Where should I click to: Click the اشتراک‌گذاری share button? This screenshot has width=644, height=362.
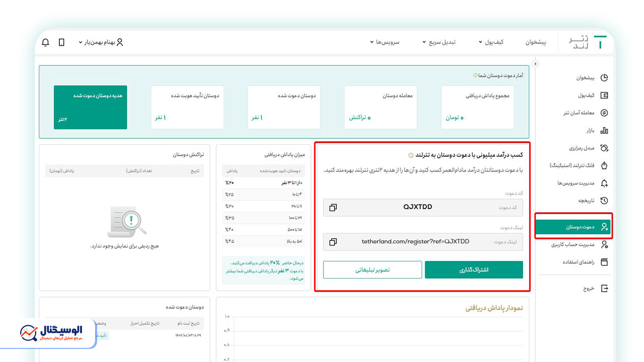point(474,269)
